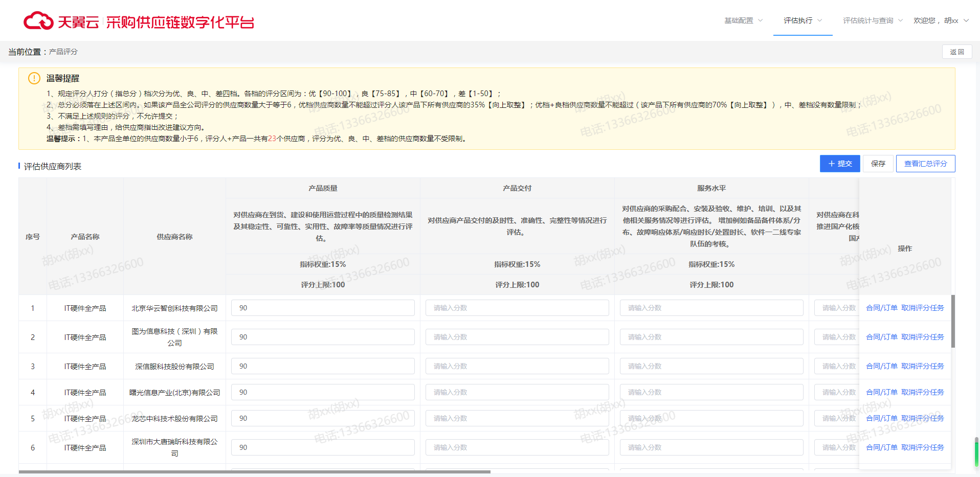Click 产品交付 score field for 北京华云智创科技有限公司
Image resolution: width=980 pixels, height=477 pixels.
point(517,308)
